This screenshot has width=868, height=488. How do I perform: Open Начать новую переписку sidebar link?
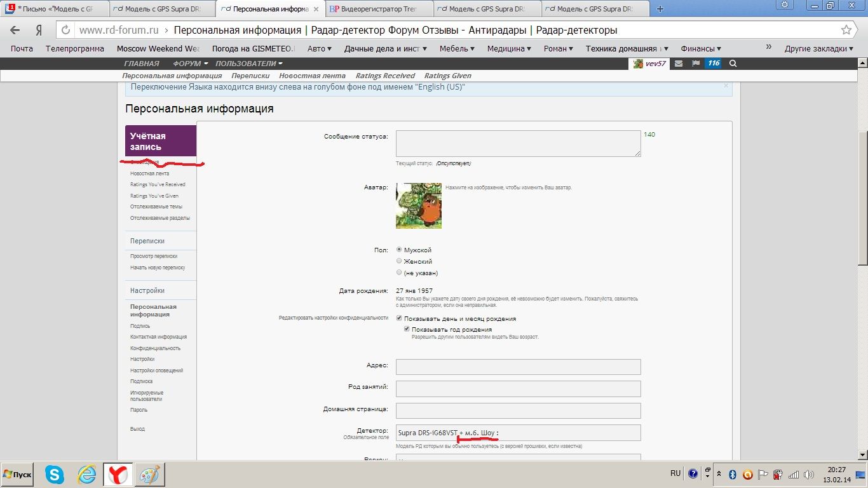click(x=158, y=268)
